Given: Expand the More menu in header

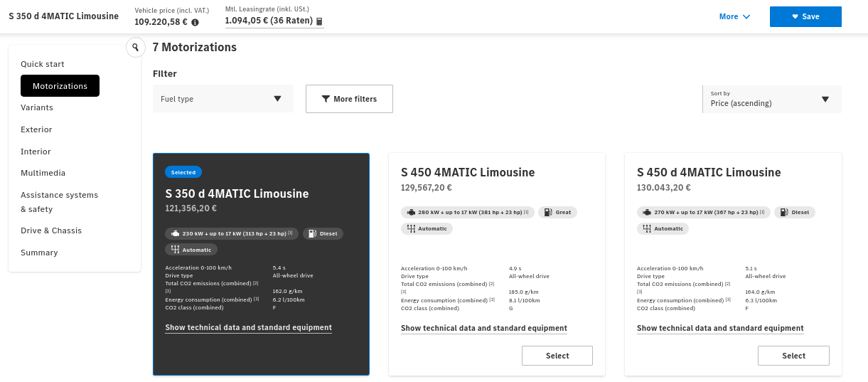Looking at the screenshot, I should tap(734, 16).
